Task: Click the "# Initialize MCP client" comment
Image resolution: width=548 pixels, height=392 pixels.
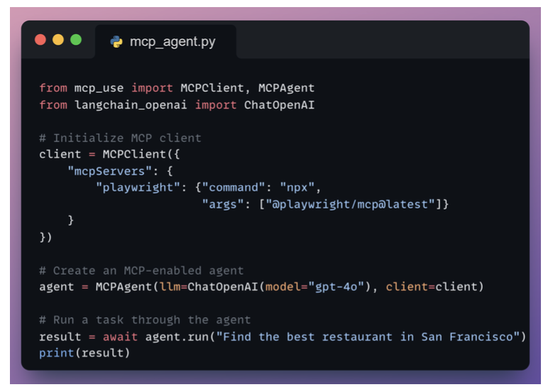Action: tap(120, 138)
